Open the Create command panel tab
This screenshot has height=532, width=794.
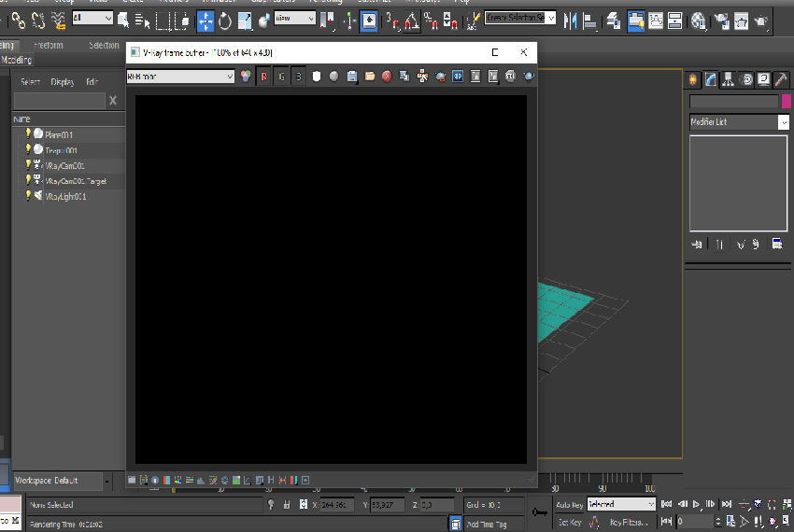[x=693, y=79]
